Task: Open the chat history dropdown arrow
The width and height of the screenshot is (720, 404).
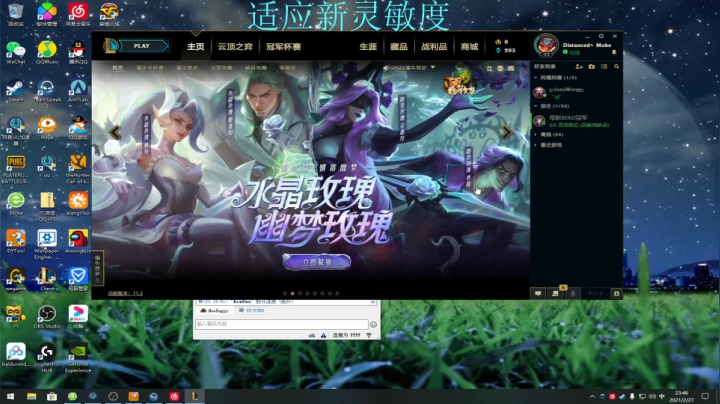Action: pos(372,303)
